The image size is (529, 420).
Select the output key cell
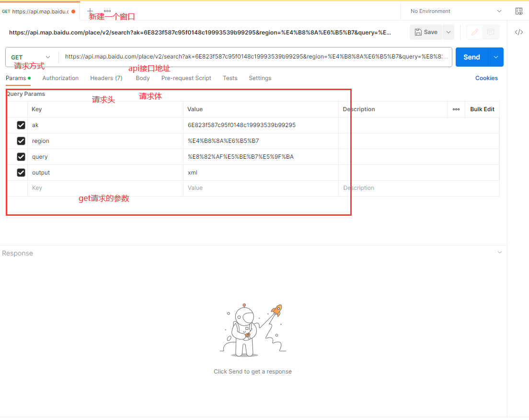[105, 173]
